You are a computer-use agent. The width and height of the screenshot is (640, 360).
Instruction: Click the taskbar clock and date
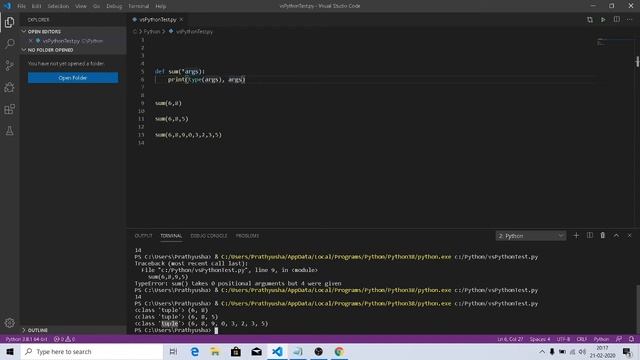602,351
